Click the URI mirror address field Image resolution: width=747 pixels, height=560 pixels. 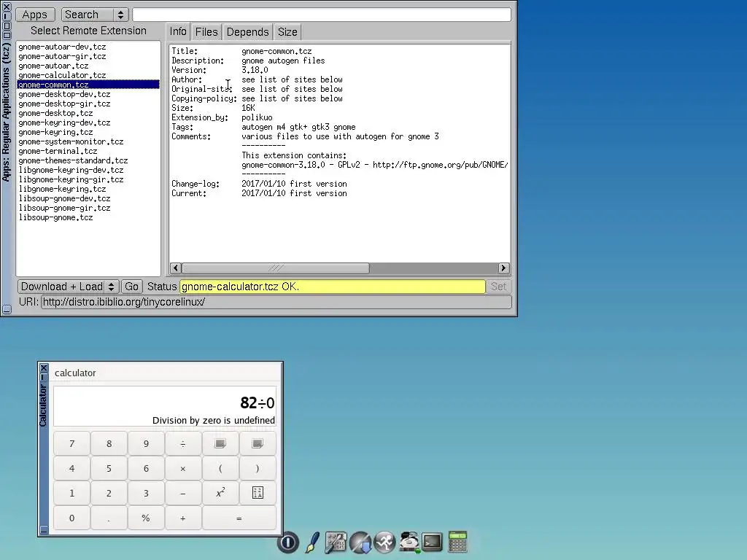pyautogui.click(x=276, y=302)
